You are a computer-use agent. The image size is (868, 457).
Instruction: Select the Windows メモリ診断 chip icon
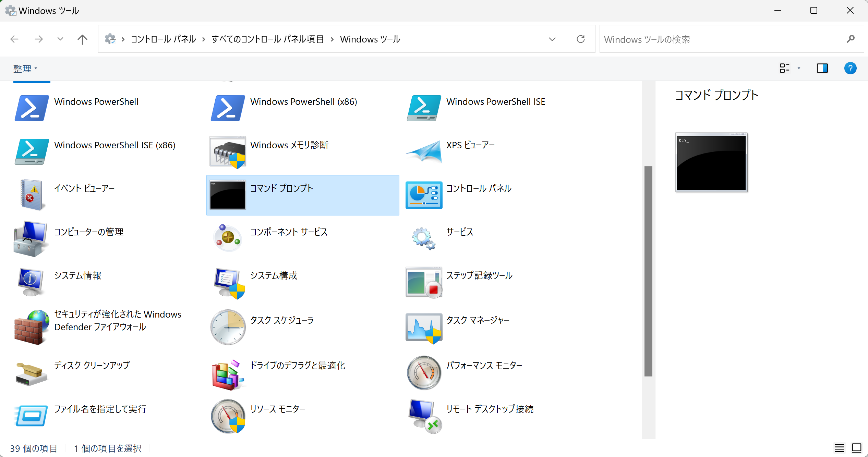[x=228, y=152]
